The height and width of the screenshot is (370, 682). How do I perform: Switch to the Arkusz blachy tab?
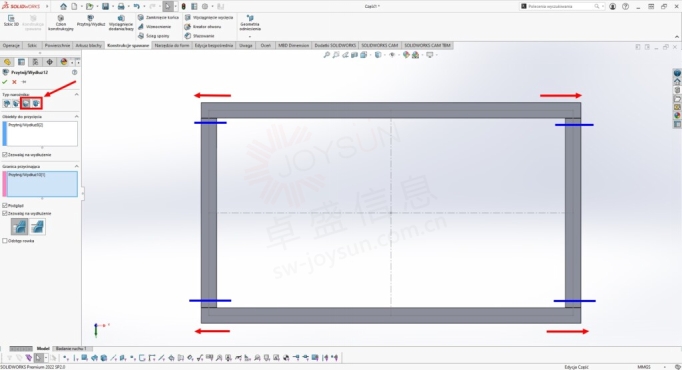coord(88,45)
